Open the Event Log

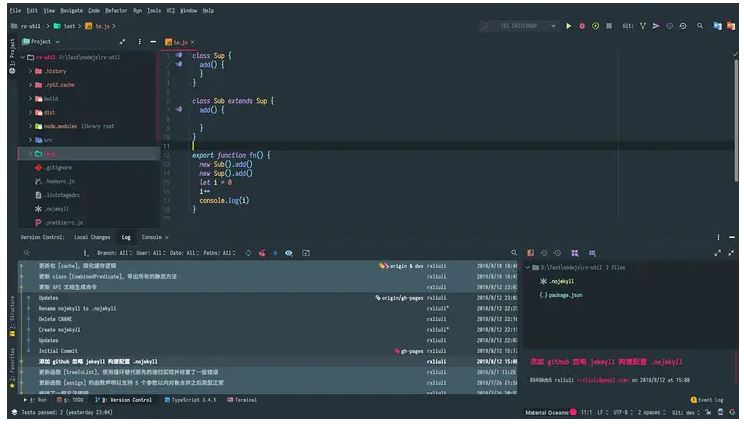click(707, 400)
